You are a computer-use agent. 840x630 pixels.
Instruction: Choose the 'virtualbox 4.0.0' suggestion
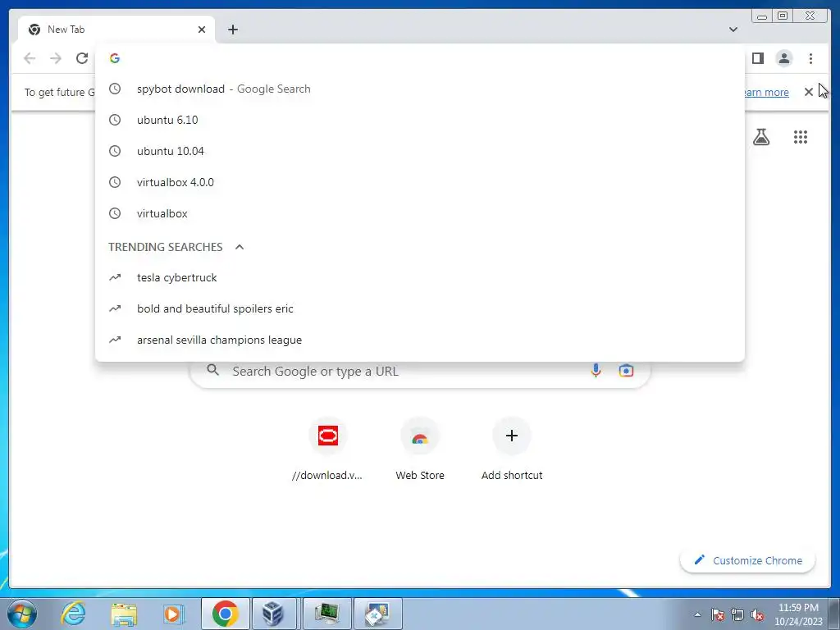pyautogui.click(x=420, y=182)
